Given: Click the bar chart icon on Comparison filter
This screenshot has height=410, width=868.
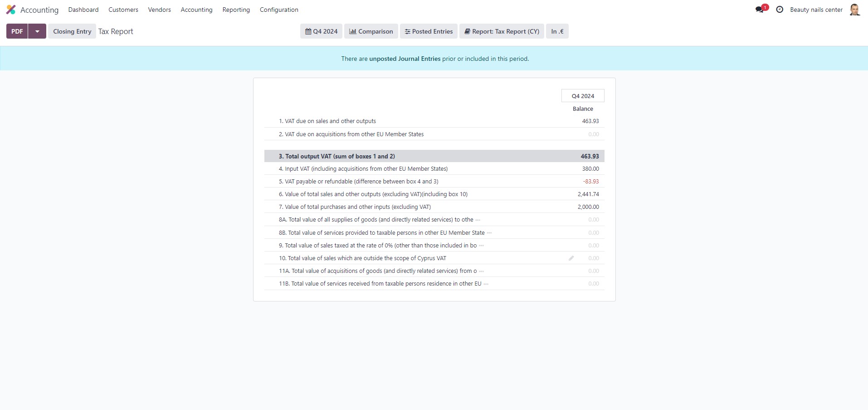Looking at the screenshot, I should pos(354,31).
